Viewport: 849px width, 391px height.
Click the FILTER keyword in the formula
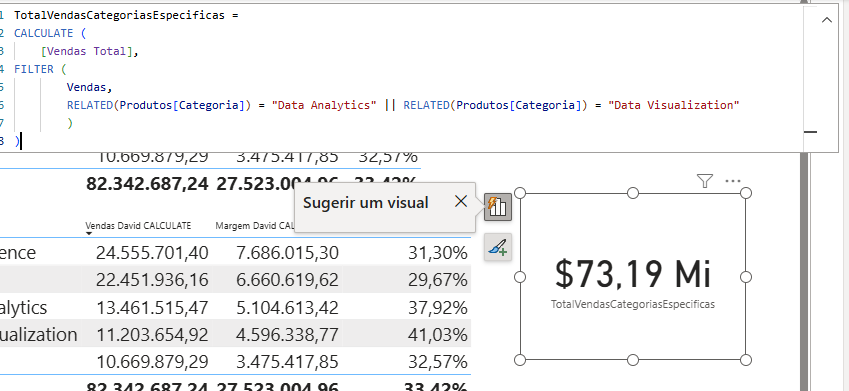point(34,69)
